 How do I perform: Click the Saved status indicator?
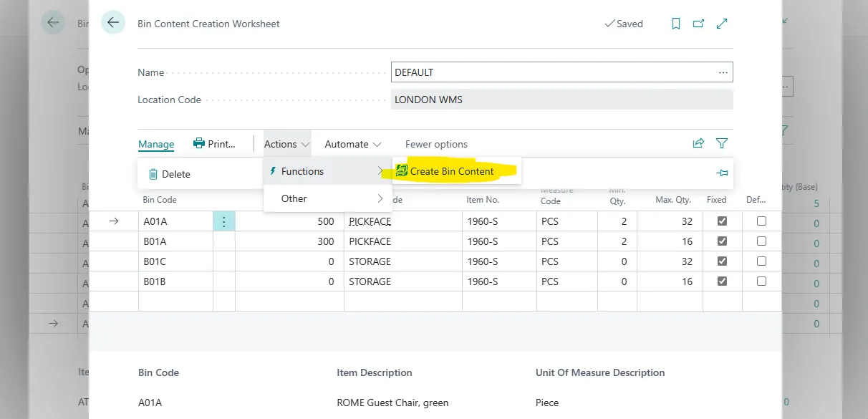point(624,24)
